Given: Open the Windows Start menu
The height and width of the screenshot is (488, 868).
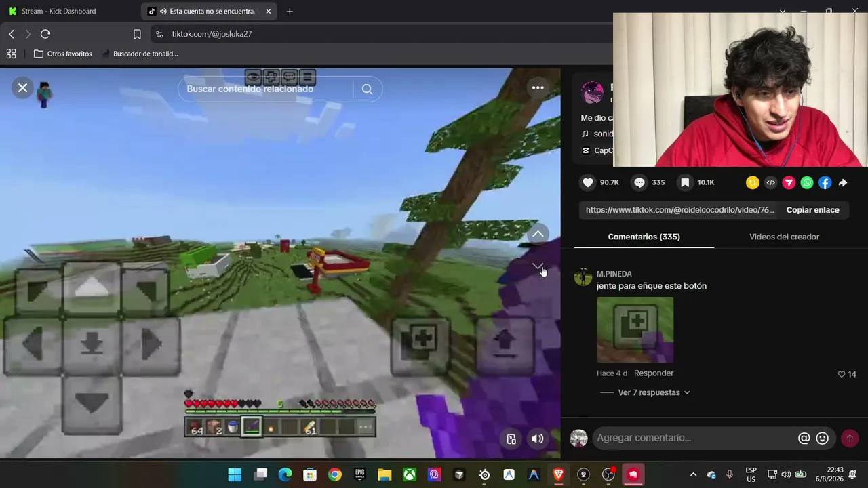Looking at the screenshot, I should click(235, 475).
